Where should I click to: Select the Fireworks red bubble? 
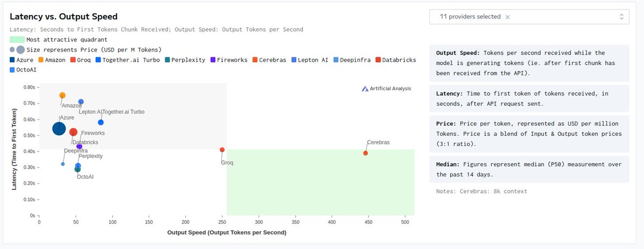pos(74,132)
